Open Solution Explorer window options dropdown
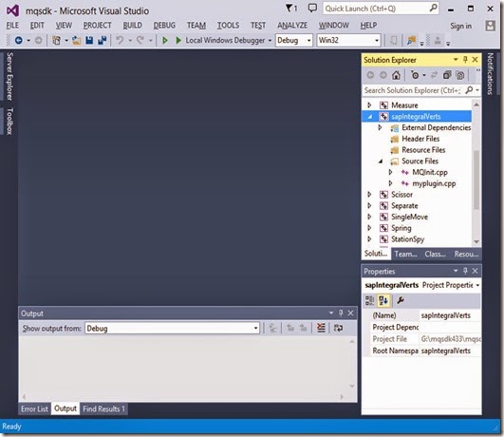This screenshot has height=437, width=504. pos(456,60)
